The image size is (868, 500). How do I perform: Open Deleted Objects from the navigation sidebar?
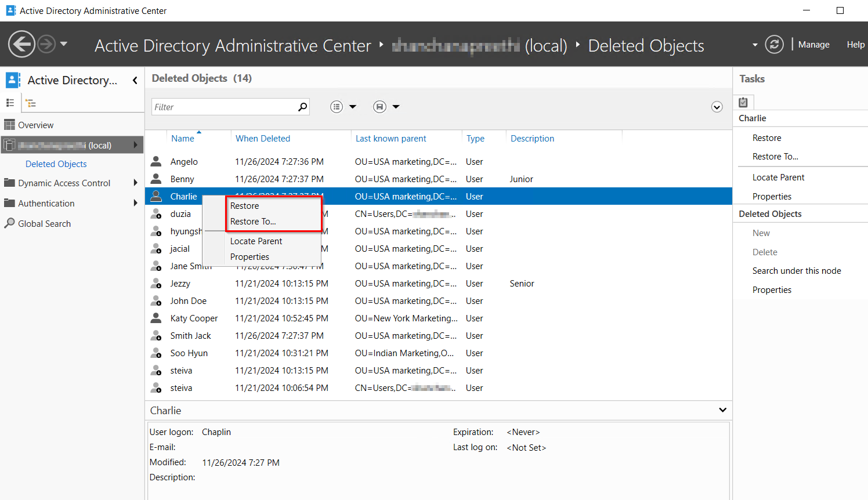point(56,164)
